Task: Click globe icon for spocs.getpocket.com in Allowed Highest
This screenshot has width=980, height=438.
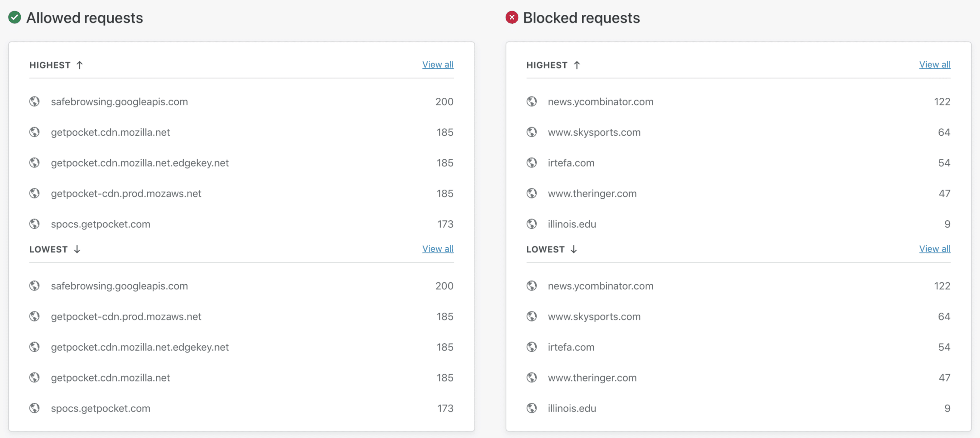Action: 34,224
